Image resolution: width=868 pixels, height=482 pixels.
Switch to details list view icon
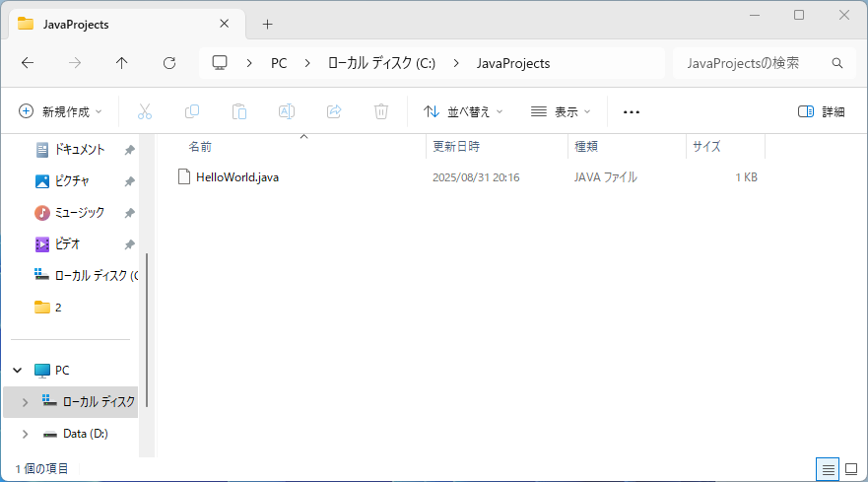point(828,470)
